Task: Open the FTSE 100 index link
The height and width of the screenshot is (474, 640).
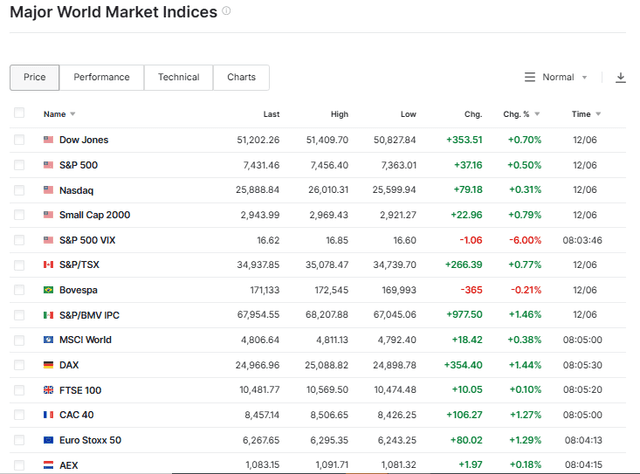Action: tap(80, 390)
